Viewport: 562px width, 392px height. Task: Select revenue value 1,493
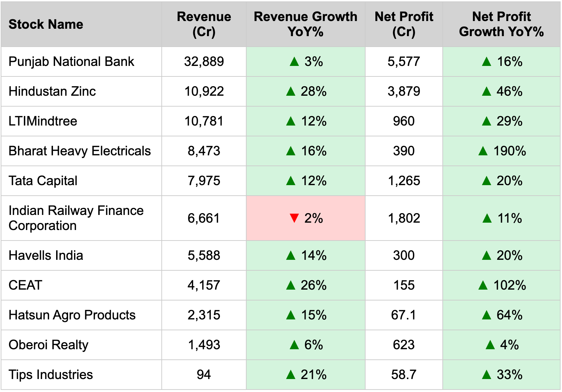coord(204,345)
